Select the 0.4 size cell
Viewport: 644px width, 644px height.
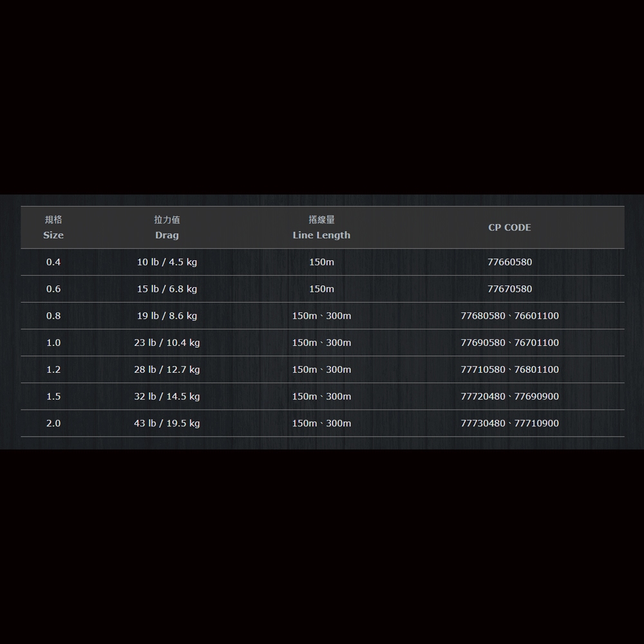(x=53, y=262)
